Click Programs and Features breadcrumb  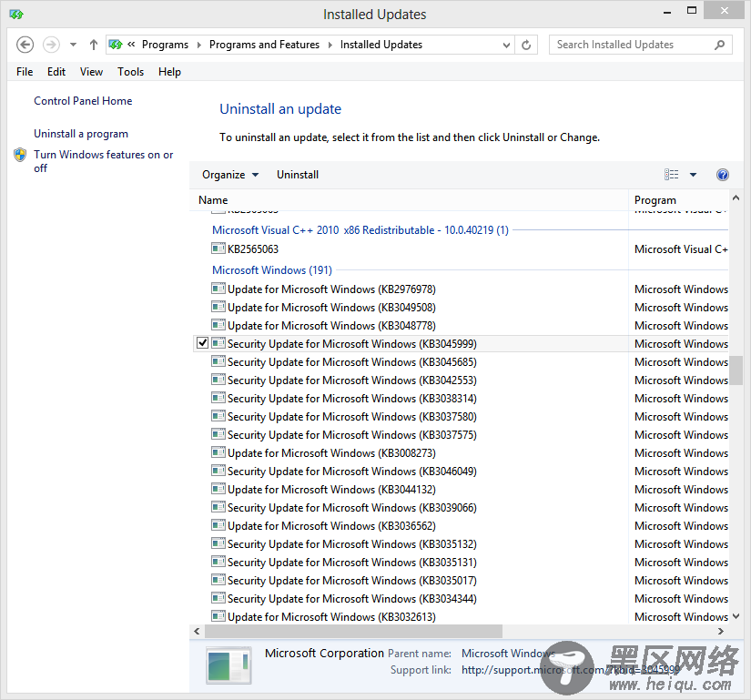[264, 45]
